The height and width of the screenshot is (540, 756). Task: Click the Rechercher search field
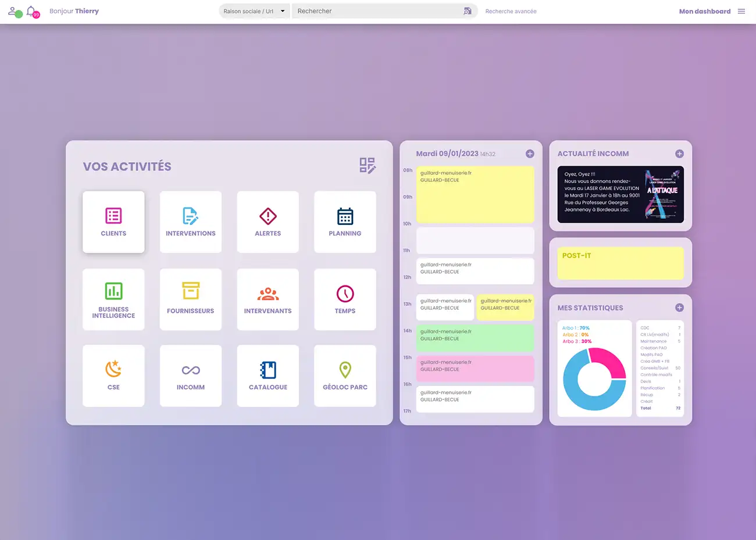(378, 11)
